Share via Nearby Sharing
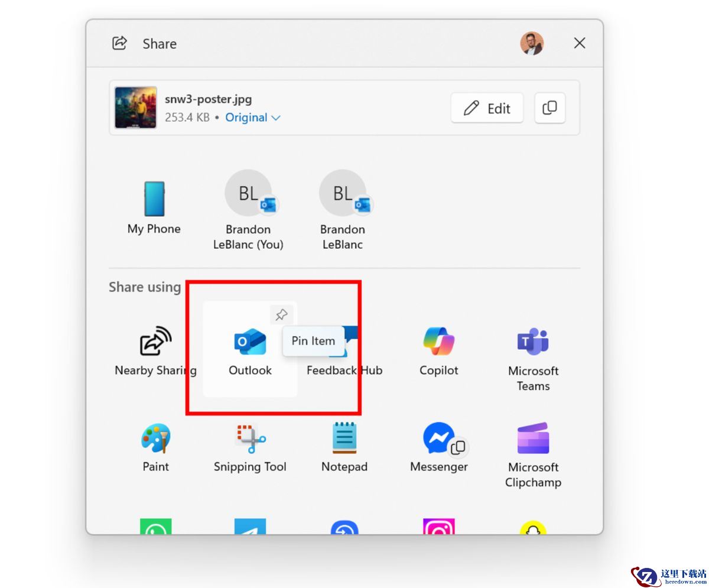 pos(155,350)
